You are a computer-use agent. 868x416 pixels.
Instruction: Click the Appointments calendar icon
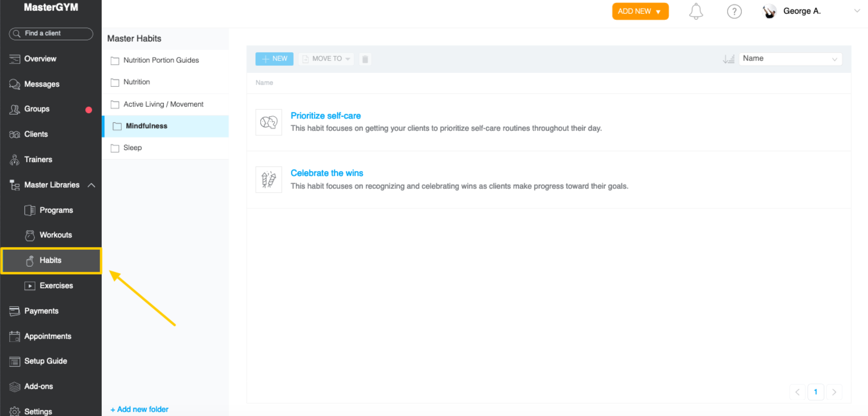tap(15, 336)
